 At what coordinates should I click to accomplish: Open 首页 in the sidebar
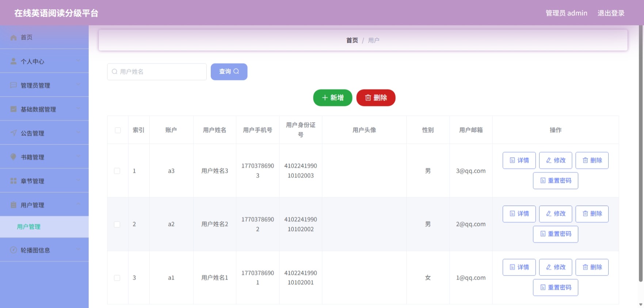coord(44,37)
